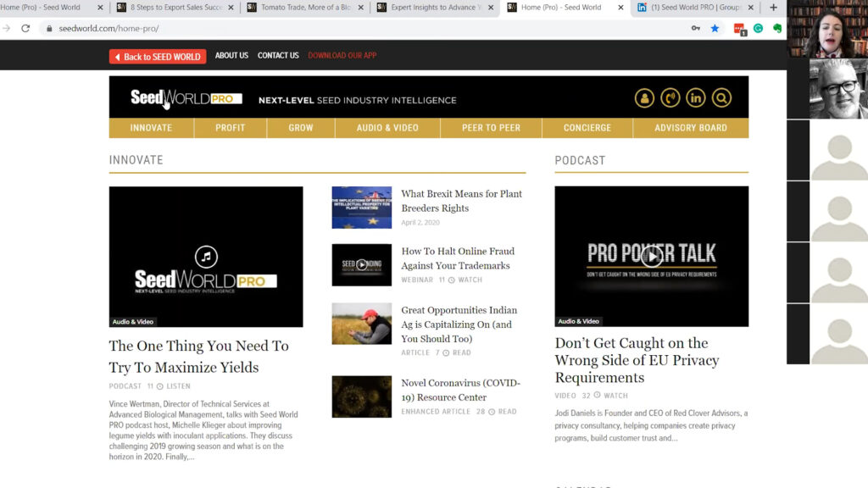Select the AUDIO & VIDEO menu item
Viewport: 868px width, 488px height.
click(387, 128)
